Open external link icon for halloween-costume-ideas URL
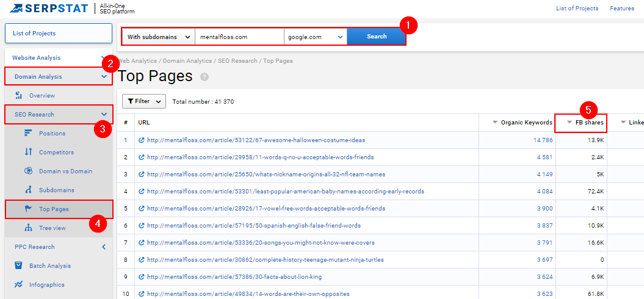 click(142, 140)
